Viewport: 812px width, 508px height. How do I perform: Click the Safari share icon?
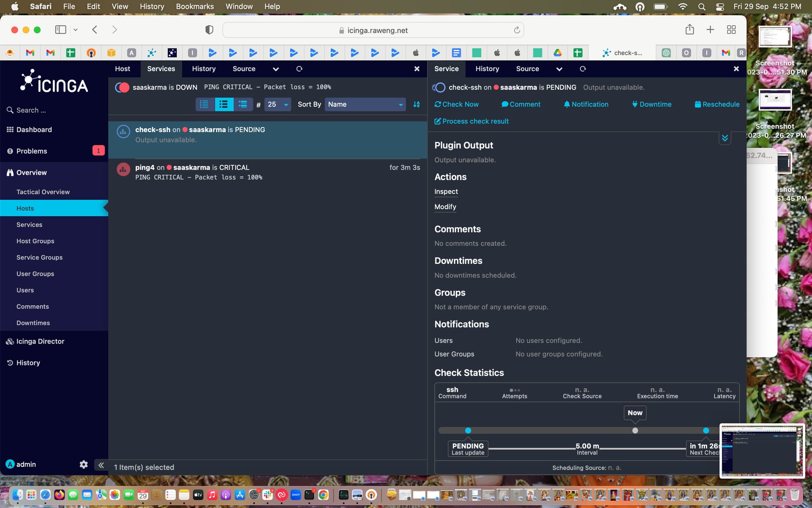click(690, 29)
